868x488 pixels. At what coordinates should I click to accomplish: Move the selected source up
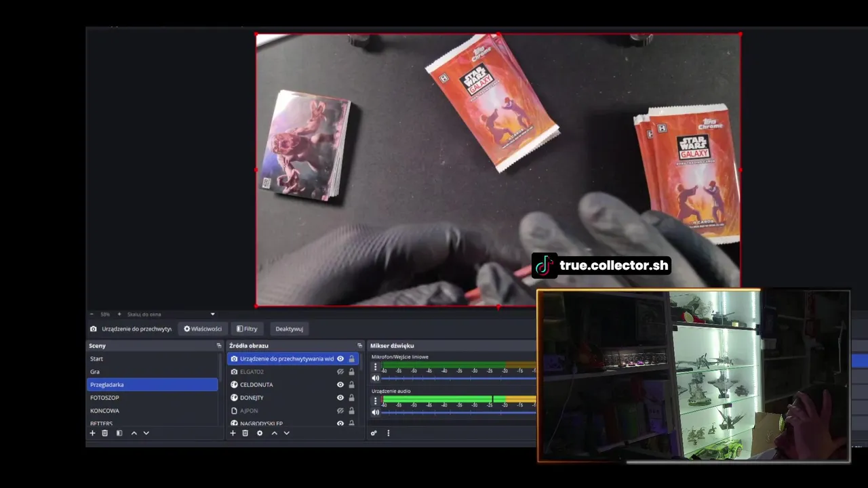click(x=275, y=433)
